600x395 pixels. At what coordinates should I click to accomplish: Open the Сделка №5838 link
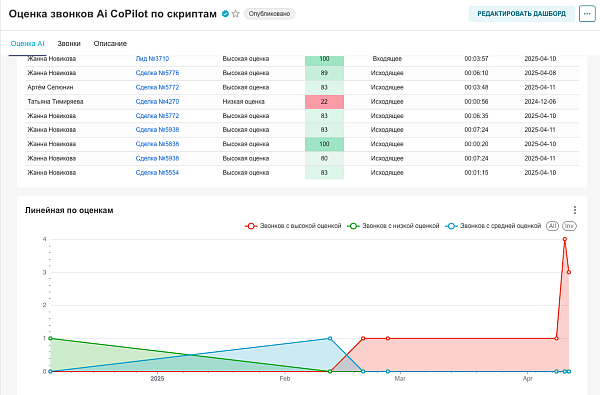pos(157,144)
